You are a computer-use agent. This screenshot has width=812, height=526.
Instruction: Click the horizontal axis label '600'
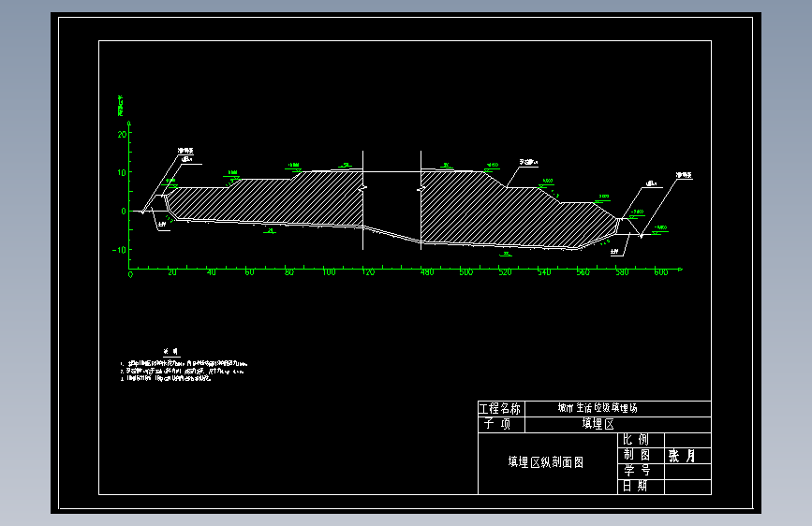pyautogui.click(x=661, y=272)
